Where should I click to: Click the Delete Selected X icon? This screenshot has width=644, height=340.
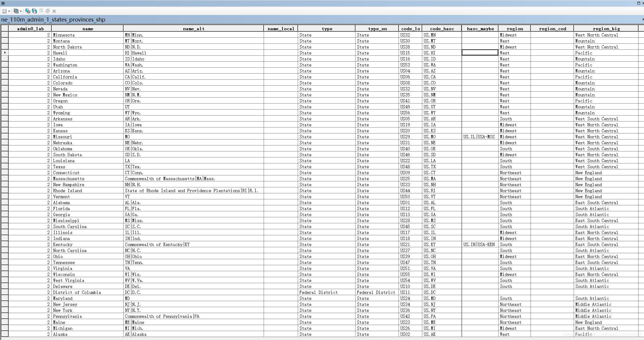[54, 11]
